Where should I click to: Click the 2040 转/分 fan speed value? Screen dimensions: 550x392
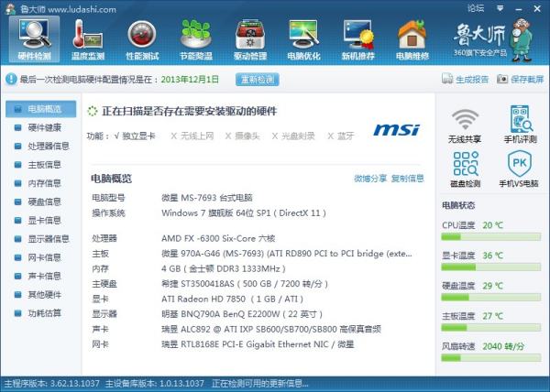[503, 346]
